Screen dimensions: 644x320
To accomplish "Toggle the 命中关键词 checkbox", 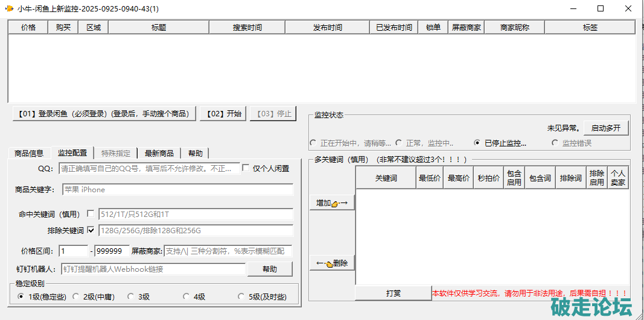I will coord(91,214).
